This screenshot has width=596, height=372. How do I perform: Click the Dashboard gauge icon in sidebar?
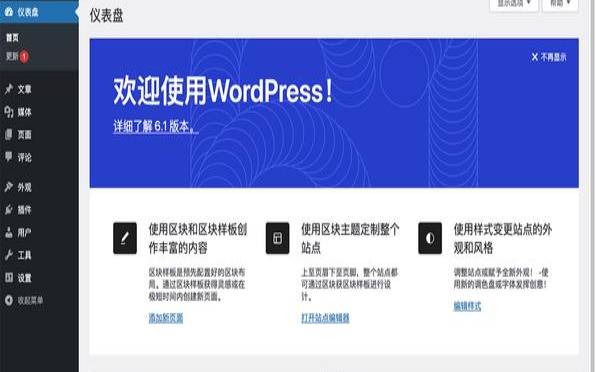click(8, 12)
